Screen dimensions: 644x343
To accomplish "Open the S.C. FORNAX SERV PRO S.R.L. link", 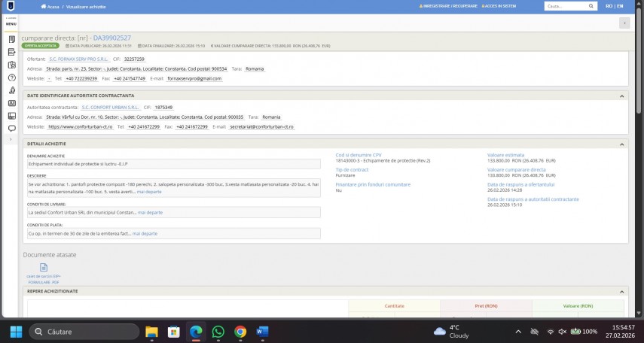I will click(x=77, y=58).
